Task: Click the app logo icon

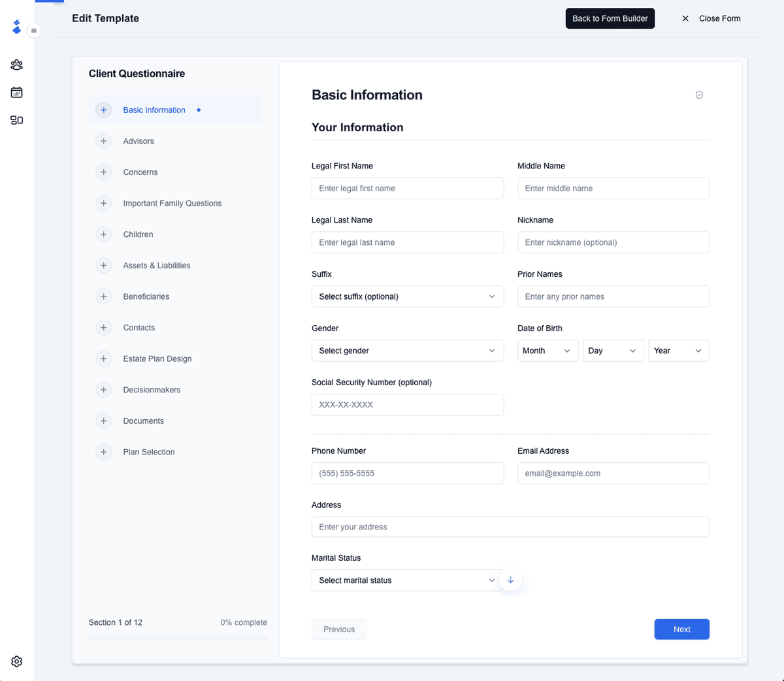Action: 17,27
